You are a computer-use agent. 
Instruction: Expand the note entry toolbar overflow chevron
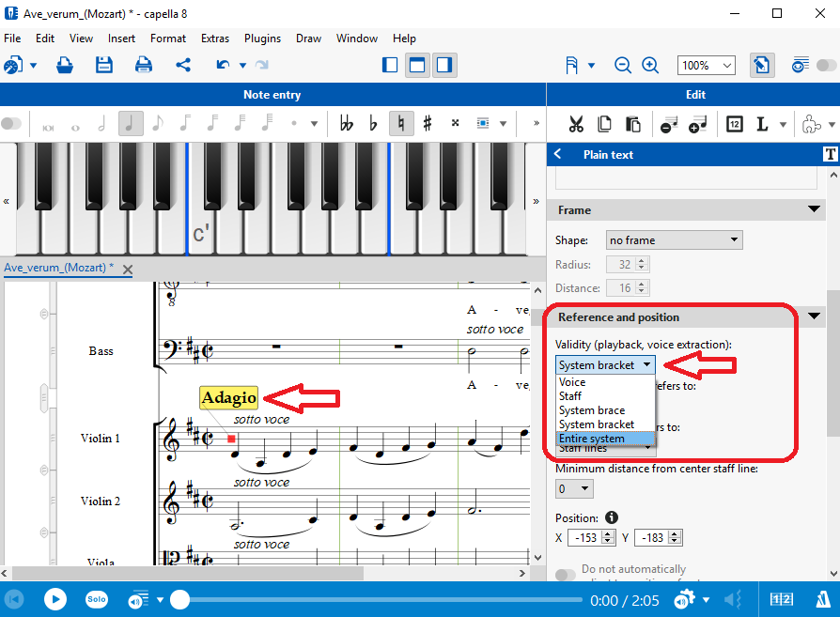point(537,123)
